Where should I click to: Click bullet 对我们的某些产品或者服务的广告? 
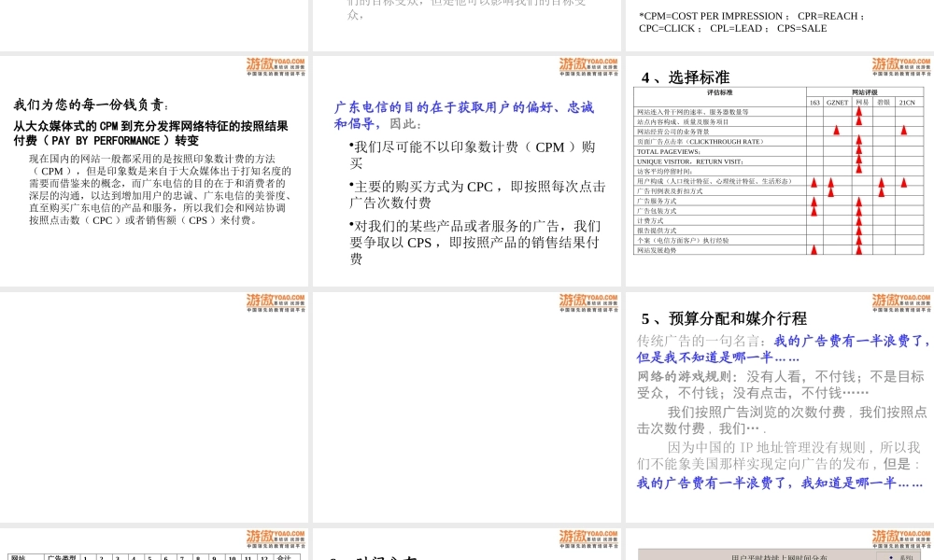coord(474,243)
